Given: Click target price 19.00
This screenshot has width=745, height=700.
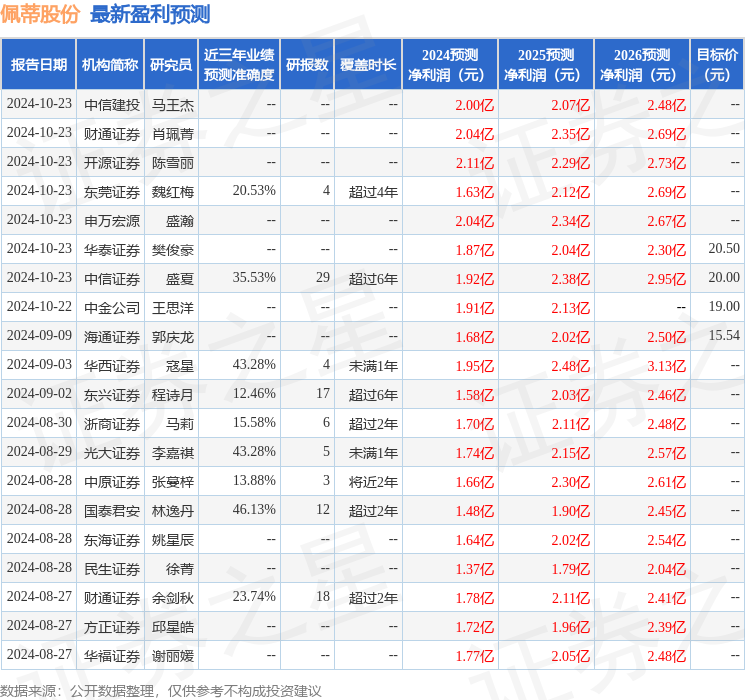Looking at the screenshot, I should tap(724, 307).
